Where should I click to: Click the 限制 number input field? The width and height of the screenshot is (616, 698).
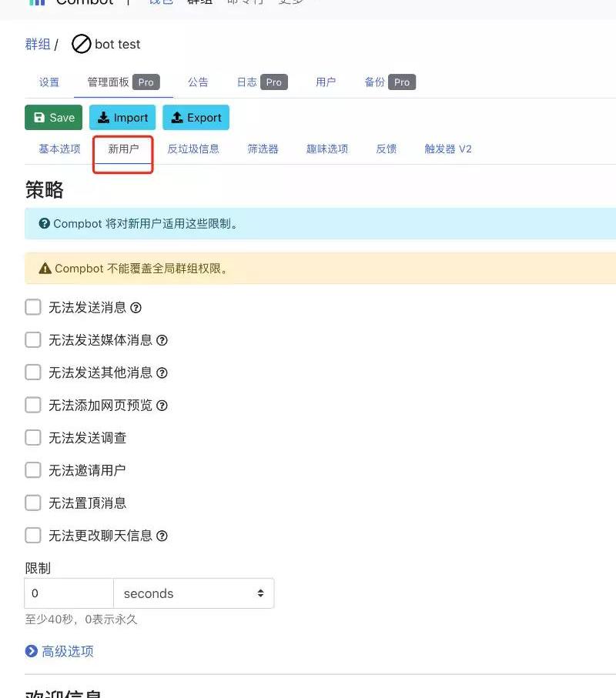pyautogui.click(x=69, y=593)
